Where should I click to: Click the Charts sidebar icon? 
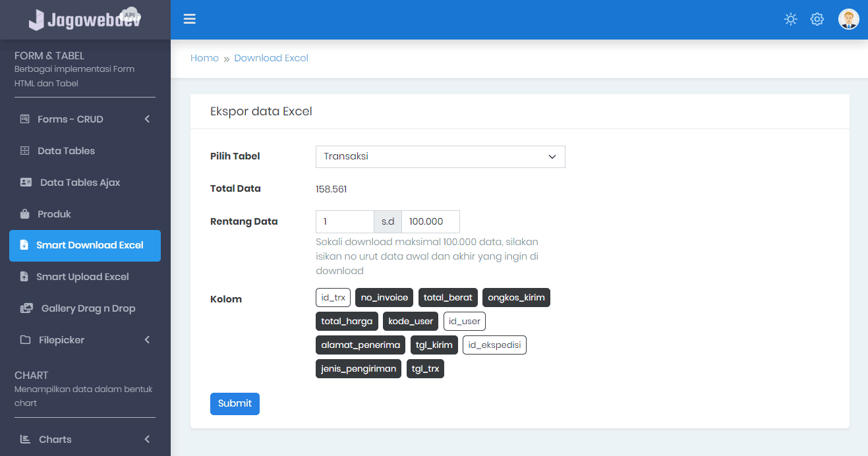[x=24, y=439]
